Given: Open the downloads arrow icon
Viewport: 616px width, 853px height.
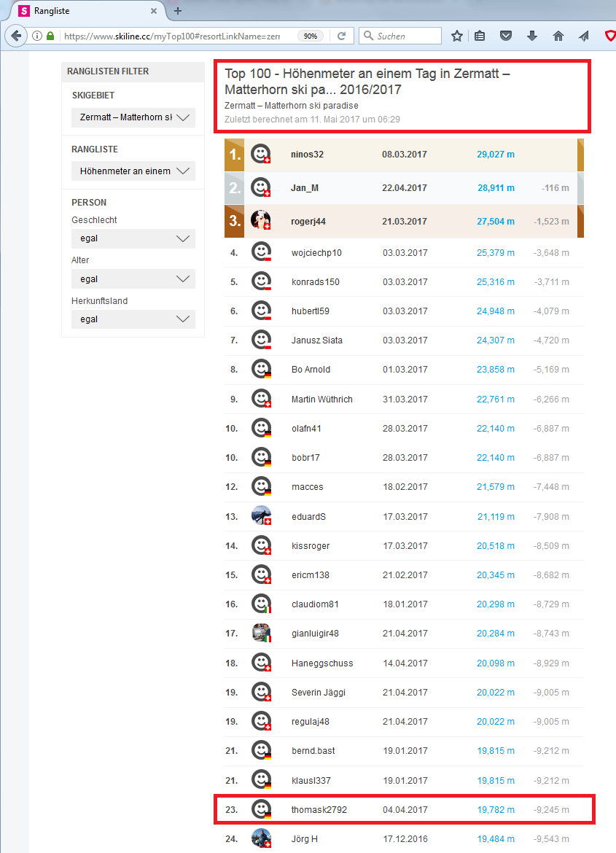Looking at the screenshot, I should point(532,36).
